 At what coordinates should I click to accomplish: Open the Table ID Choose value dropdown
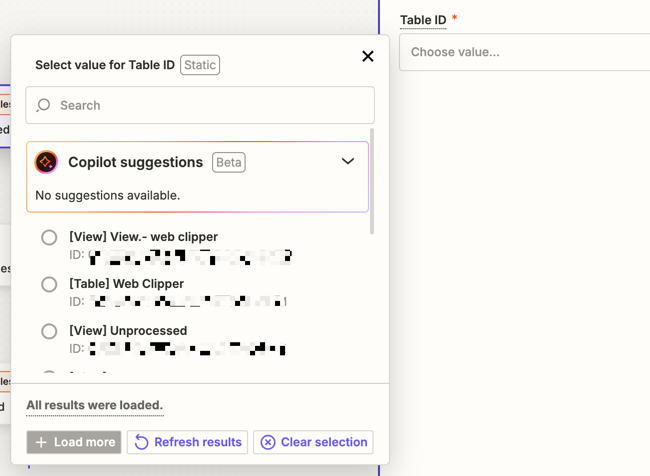click(x=524, y=52)
